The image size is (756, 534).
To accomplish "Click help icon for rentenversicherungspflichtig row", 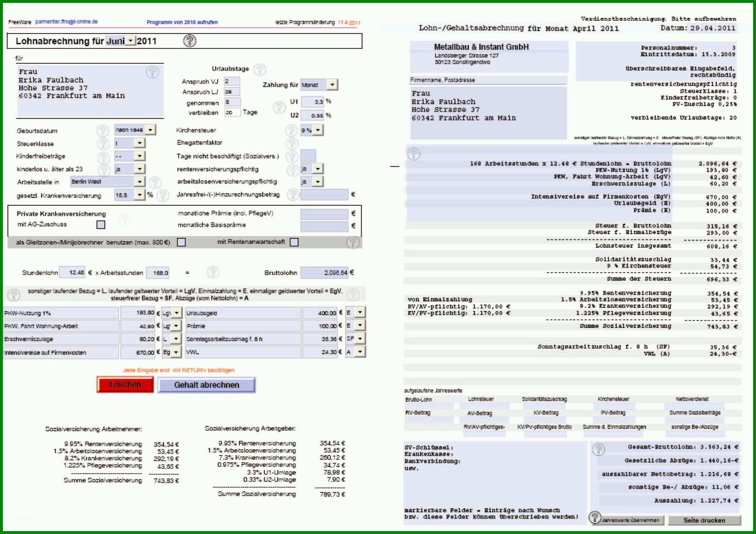I will pos(293,170).
